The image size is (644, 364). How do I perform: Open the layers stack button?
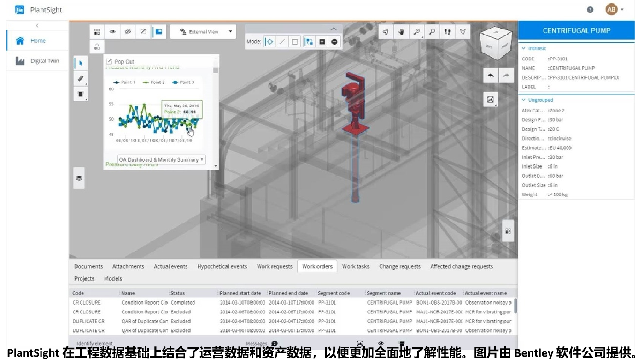pos(79,178)
